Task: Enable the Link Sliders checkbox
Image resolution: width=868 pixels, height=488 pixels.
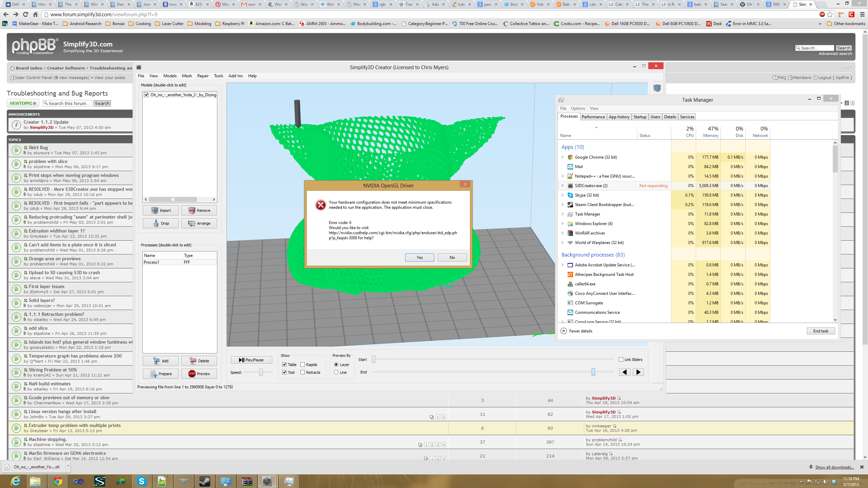Action: [621, 360]
